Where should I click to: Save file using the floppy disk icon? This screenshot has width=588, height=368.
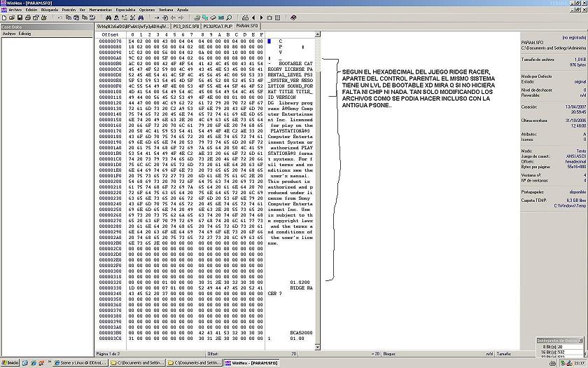tap(20, 18)
